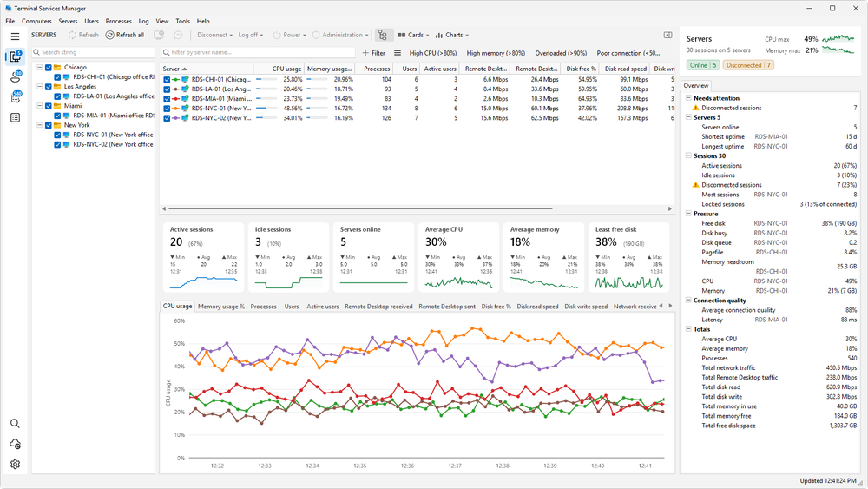Select the Overview tab
Viewport: 868px width, 489px height.
pyautogui.click(x=696, y=86)
